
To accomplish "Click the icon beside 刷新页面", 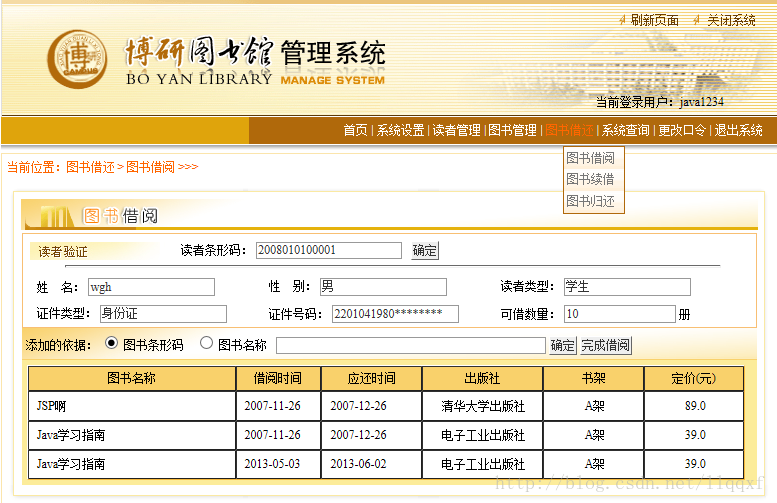I will tap(622, 20).
